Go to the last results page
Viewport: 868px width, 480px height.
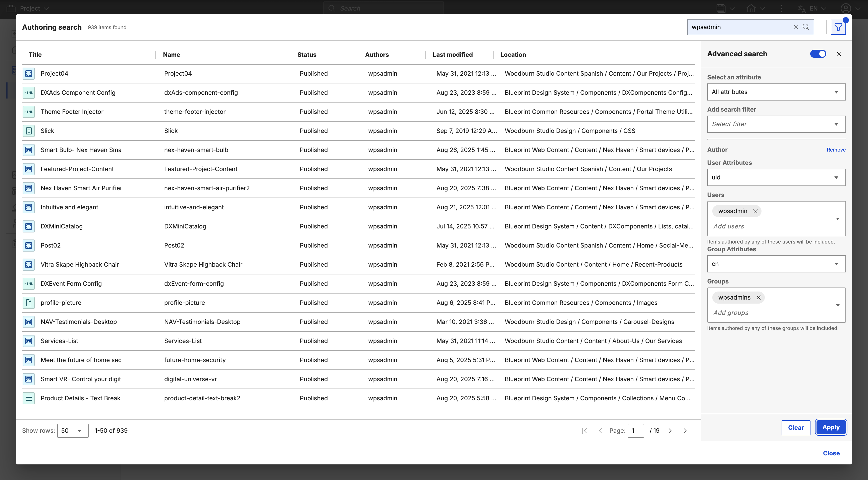click(686, 430)
